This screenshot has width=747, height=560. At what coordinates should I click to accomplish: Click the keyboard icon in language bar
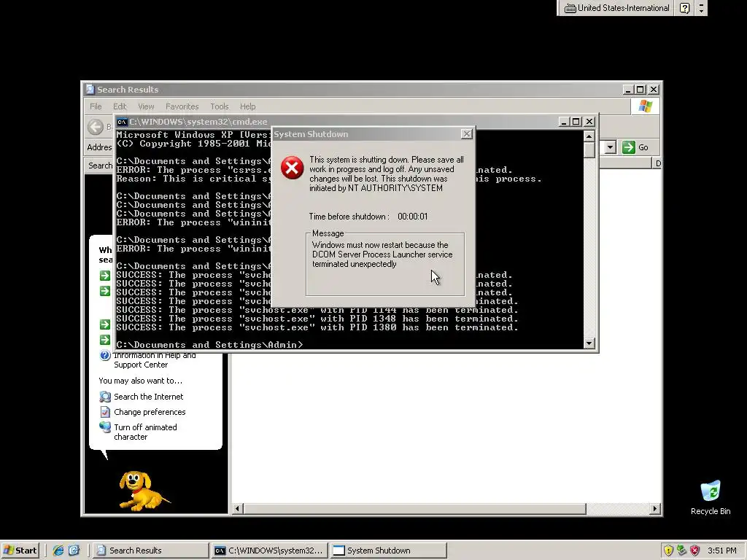[570, 8]
